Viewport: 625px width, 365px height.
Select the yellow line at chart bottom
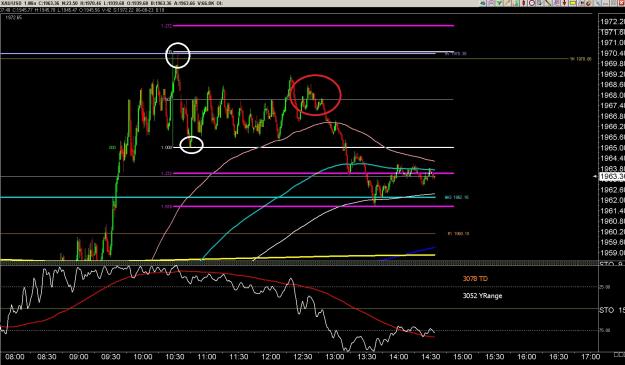[x=218, y=258]
